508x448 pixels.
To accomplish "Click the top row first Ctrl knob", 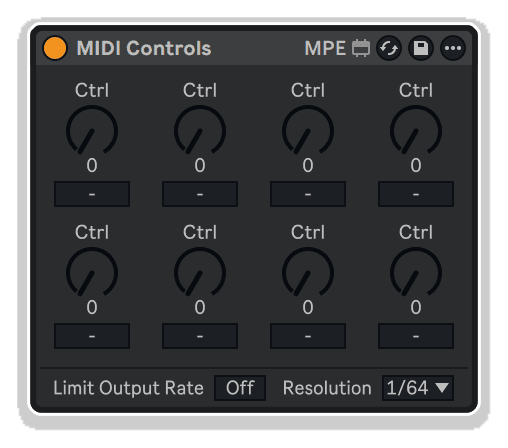I will click(x=92, y=130).
